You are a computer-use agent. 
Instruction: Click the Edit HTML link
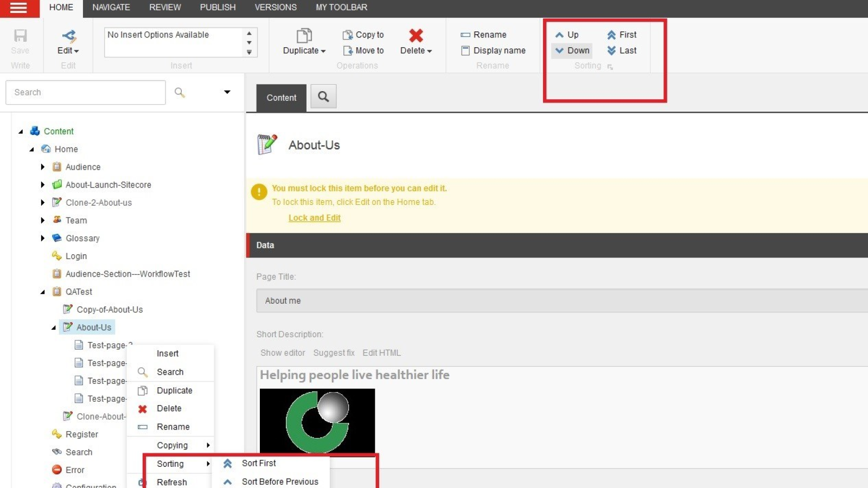click(381, 352)
